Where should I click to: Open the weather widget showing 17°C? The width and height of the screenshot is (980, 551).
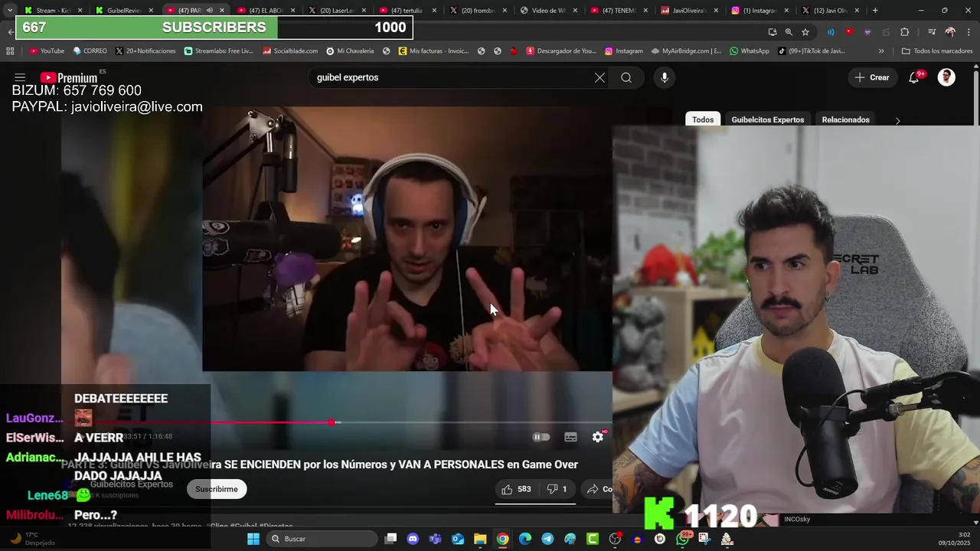tap(32, 539)
